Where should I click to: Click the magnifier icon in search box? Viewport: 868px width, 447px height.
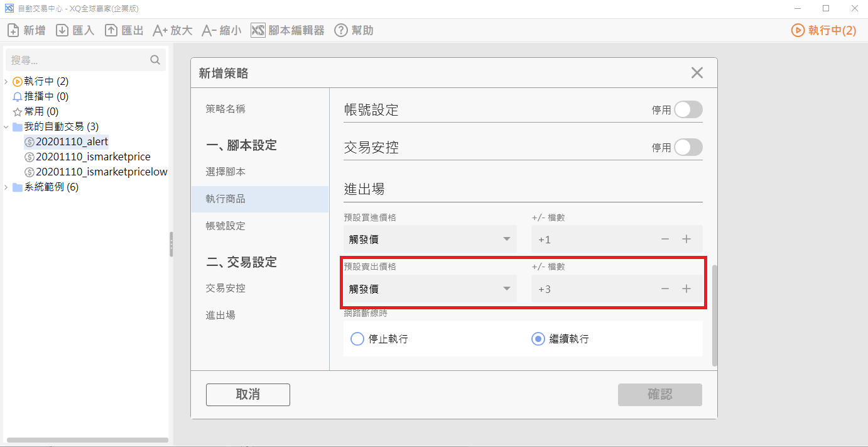(x=155, y=60)
